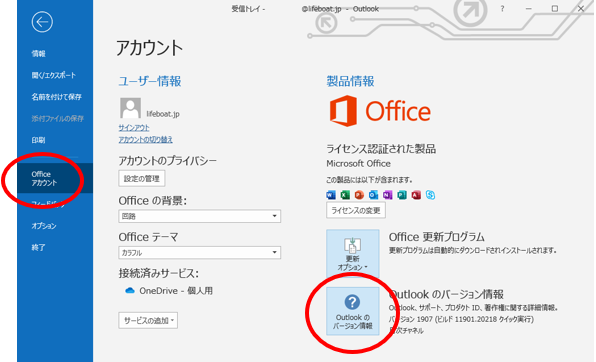Click the back arrow icon
This screenshot has width=596, height=362.
point(42,22)
